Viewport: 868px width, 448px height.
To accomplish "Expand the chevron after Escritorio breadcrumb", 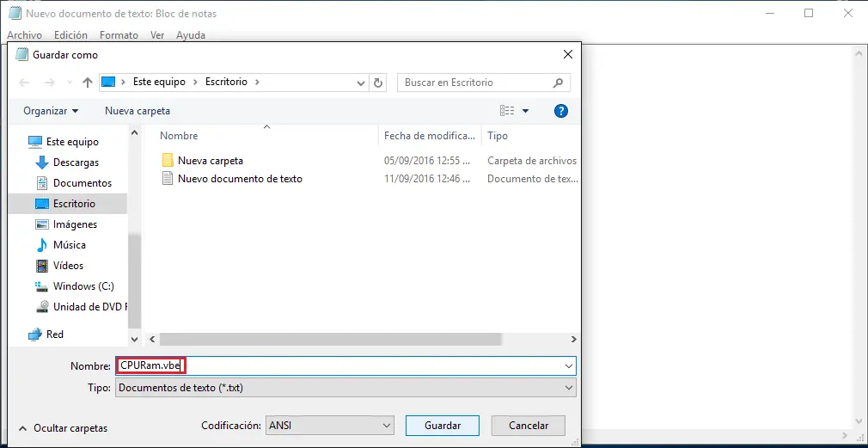I will 257,82.
